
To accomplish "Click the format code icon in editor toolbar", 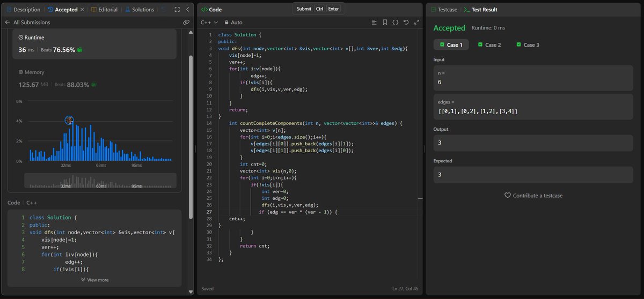I will pyautogui.click(x=374, y=23).
